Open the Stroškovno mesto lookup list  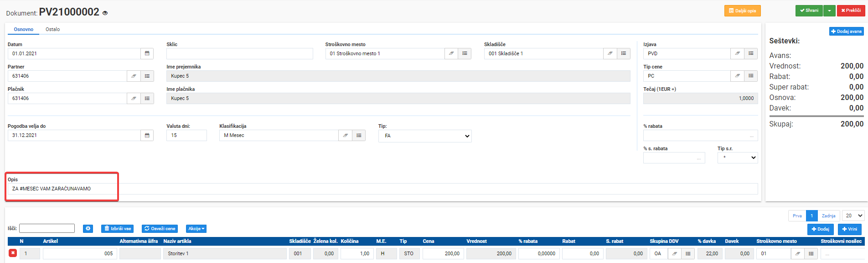point(465,53)
